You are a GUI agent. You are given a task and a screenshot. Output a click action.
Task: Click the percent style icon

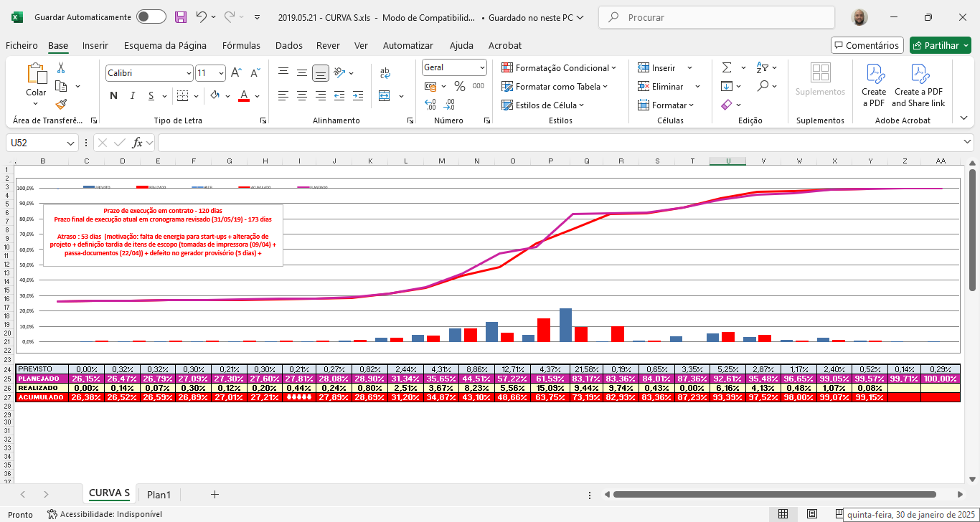460,86
